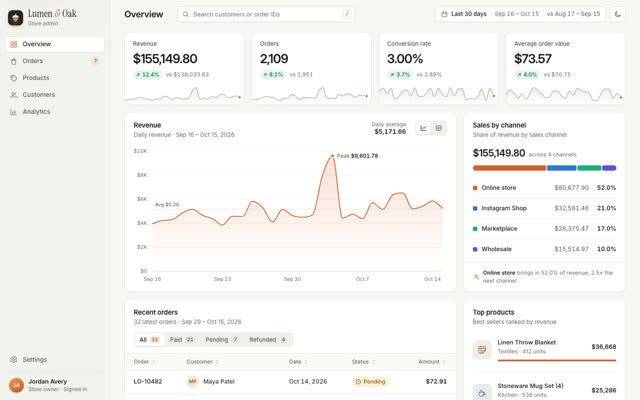Viewport: 640px width, 400px height.
Task: Click the 8.1% orders change badge
Action: 273,75
